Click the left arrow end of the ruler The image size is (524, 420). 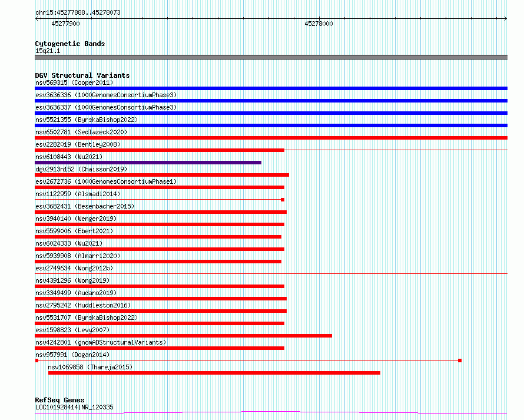click(x=37, y=18)
